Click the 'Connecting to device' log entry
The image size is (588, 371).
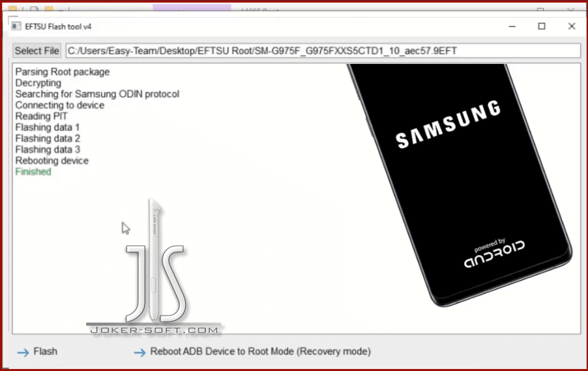click(x=59, y=105)
